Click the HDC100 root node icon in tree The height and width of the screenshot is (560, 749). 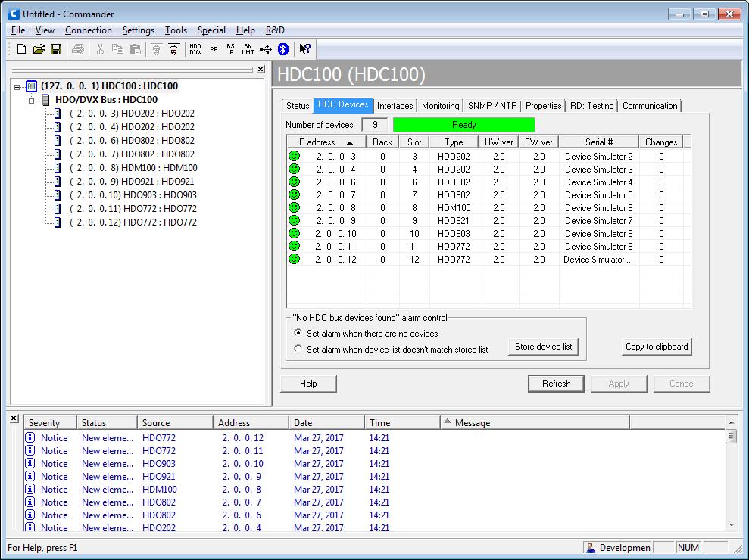[x=32, y=86]
